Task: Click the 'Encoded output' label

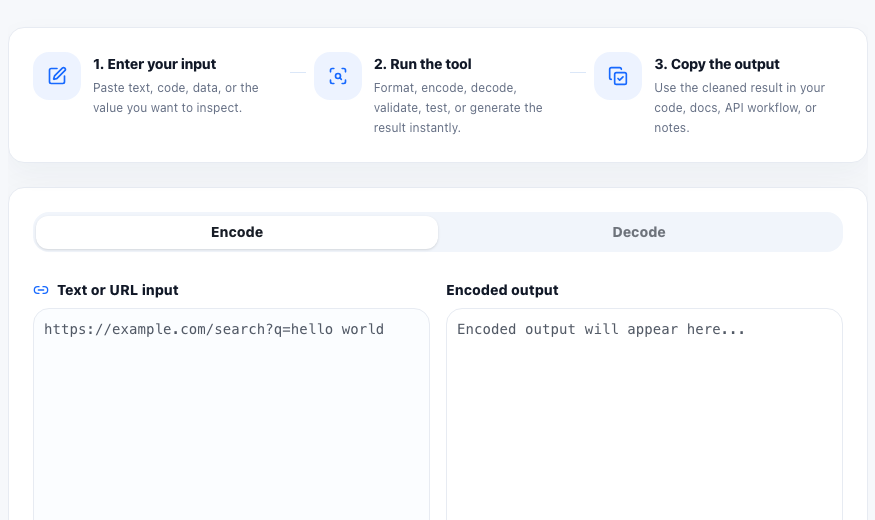Action: tap(502, 290)
